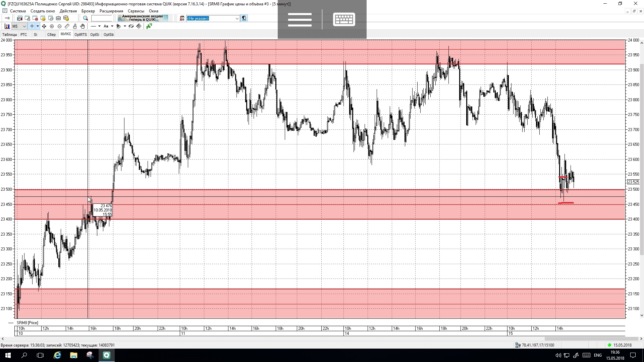644x362 pixels.
Task: Click the zoom out magnifier icon
Action: pos(59,26)
